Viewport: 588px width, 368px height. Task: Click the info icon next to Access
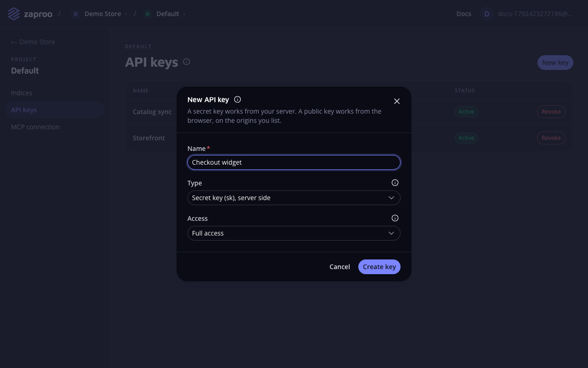[395, 218]
